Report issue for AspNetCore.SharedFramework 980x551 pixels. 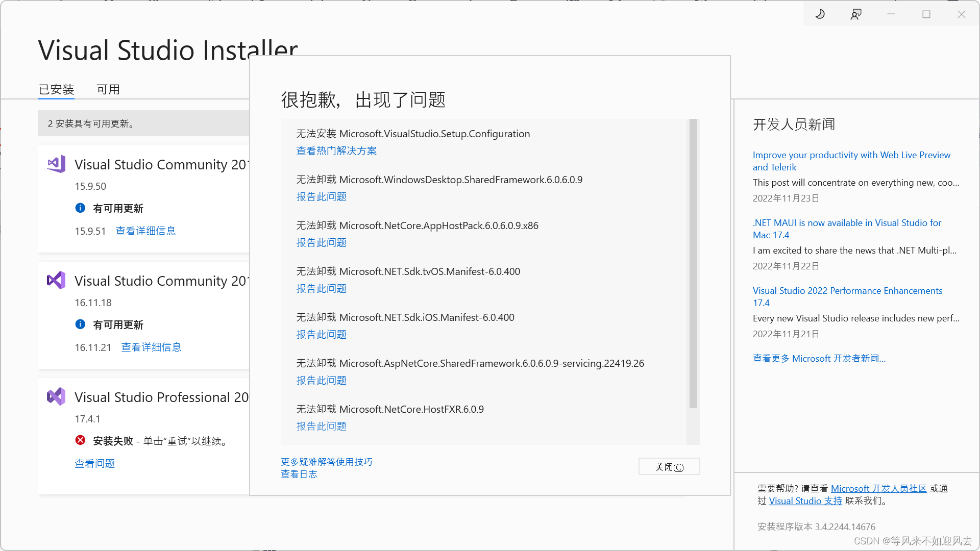pyautogui.click(x=322, y=381)
